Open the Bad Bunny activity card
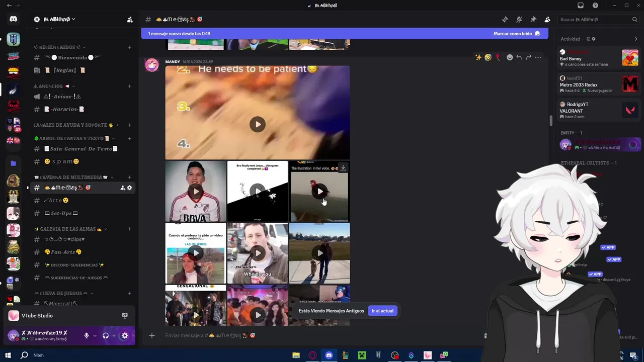The image size is (644, 362). [x=599, y=58]
